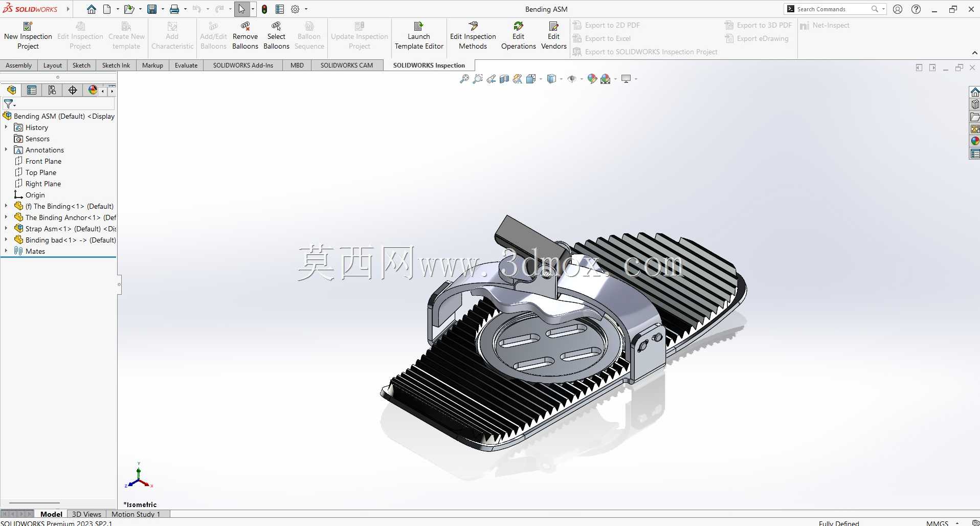Viewport: 980px width, 526px height.
Task: Open the Motion Study 1 tab
Action: point(136,514)
